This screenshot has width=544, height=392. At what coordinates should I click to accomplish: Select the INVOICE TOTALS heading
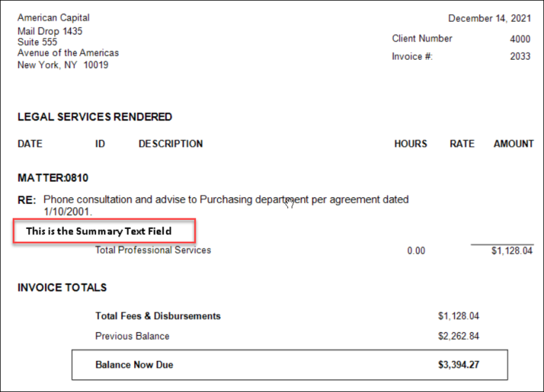[x=62, y=287]
